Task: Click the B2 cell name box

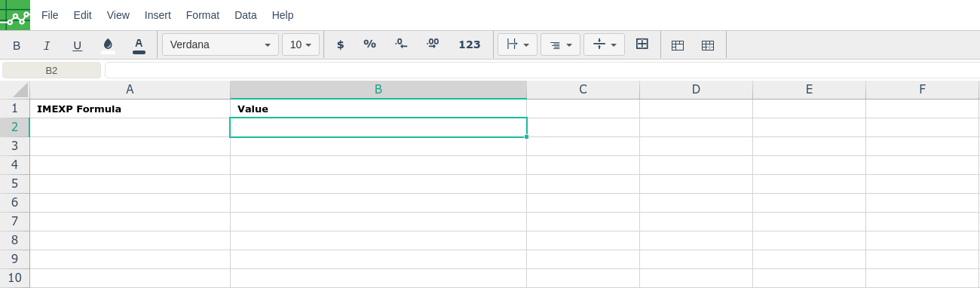Action: (x=51, y=70)
